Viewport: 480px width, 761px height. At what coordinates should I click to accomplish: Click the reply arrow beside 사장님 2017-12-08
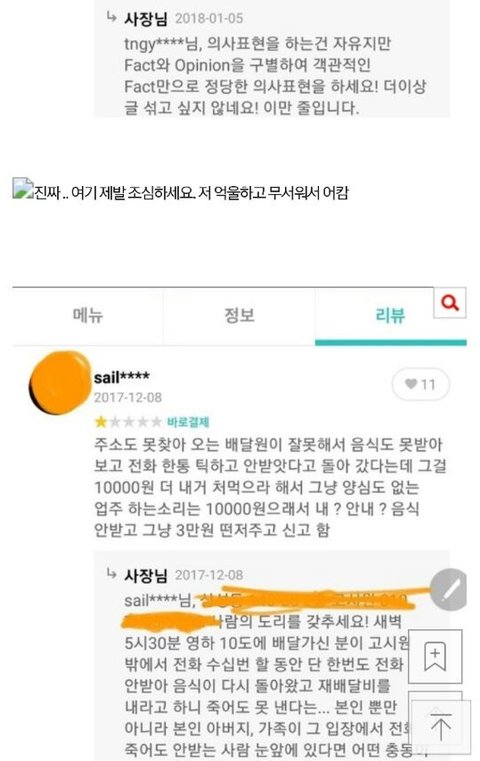[x=112, y=574]
